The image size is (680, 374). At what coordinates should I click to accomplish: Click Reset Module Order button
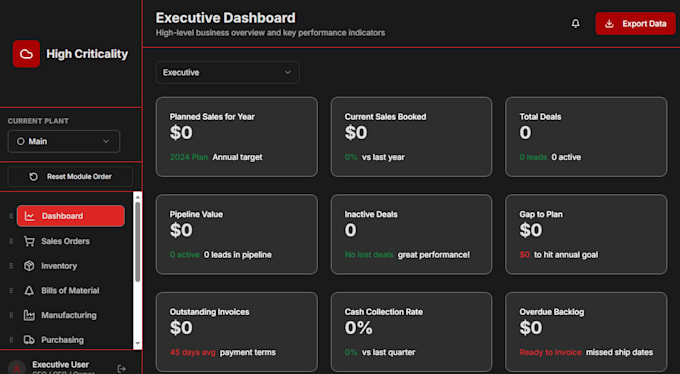click(x=70, y=177)
